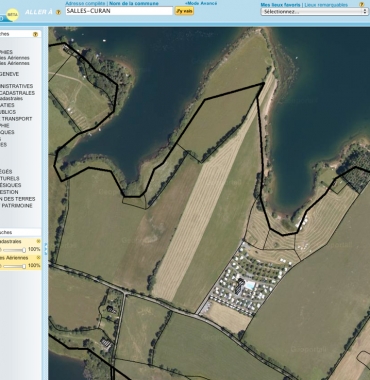Open the Sélectionnez favorites dropdown
This screenshot has width=370, height=380.
(x=314, y=12)
